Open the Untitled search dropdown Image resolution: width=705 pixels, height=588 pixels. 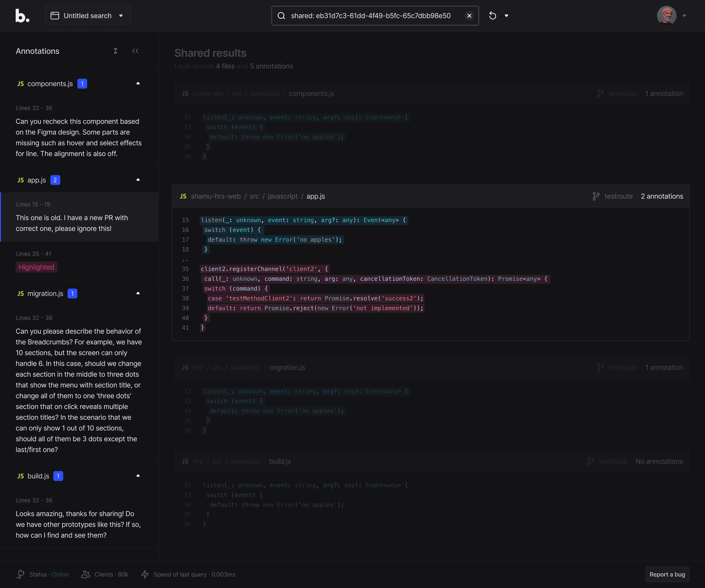pyautogui.click(x=87, y=16)
